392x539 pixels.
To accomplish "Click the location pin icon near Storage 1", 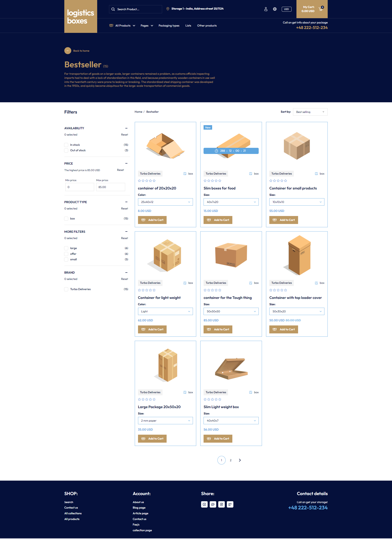I will [x=168, y=9].
